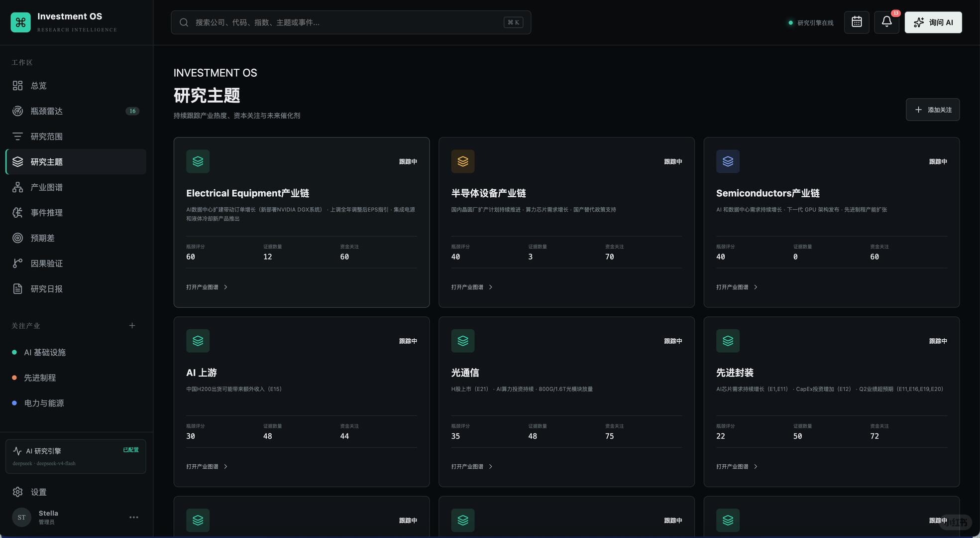The width and height of the screenshot is (980, 538).
Task: Click the 设置 gear icon
Action: 18,492
